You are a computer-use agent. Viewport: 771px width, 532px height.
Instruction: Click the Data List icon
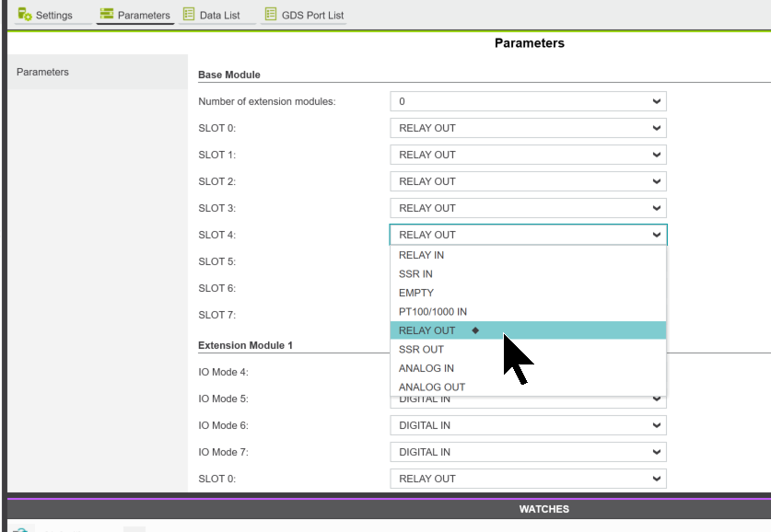(x=189, y=15)
